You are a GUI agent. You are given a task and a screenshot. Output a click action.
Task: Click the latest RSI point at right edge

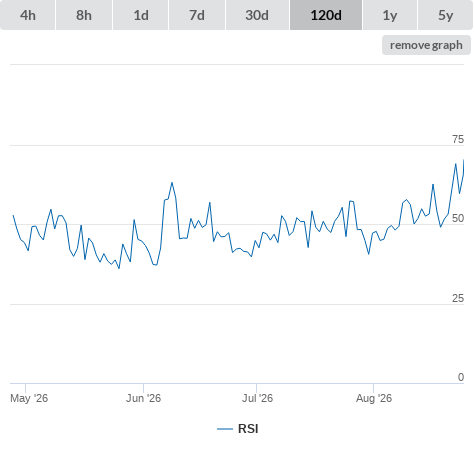(x=463, y=160)
